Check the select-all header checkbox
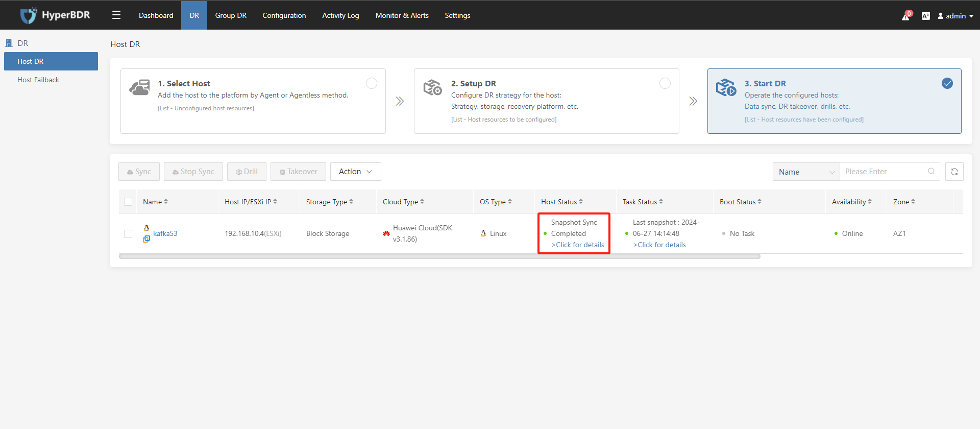This screenshot has width=980, height=429. (x=128, y=202)
